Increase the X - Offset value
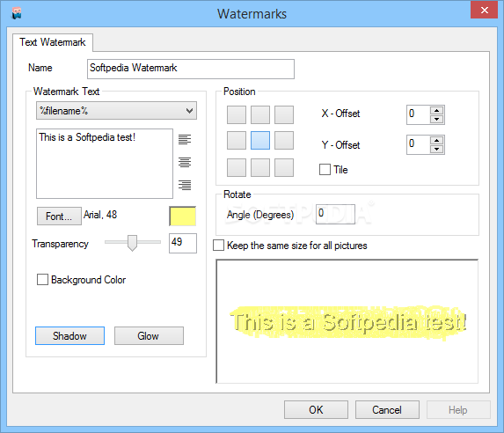Screen dimensions: 504x433 point(436,111)
